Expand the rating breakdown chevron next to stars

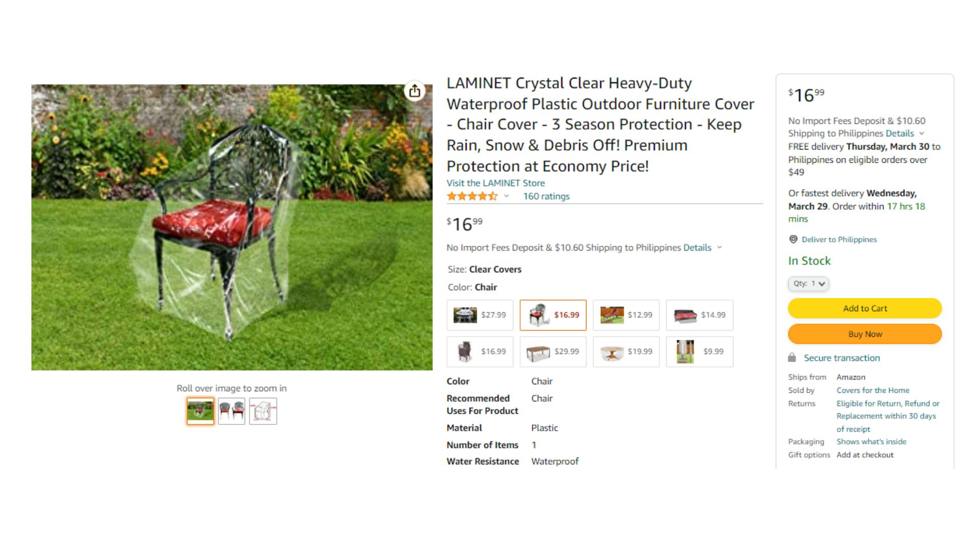506,196
